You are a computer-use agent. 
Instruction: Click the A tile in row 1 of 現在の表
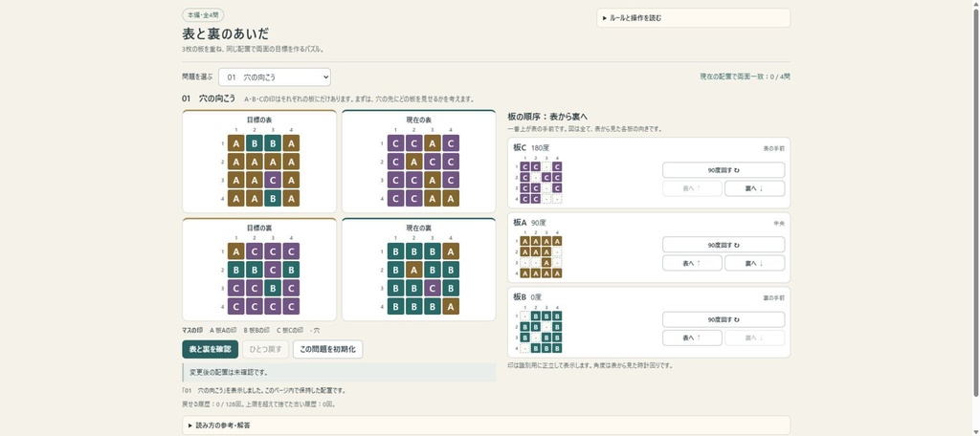pos(432,143)
